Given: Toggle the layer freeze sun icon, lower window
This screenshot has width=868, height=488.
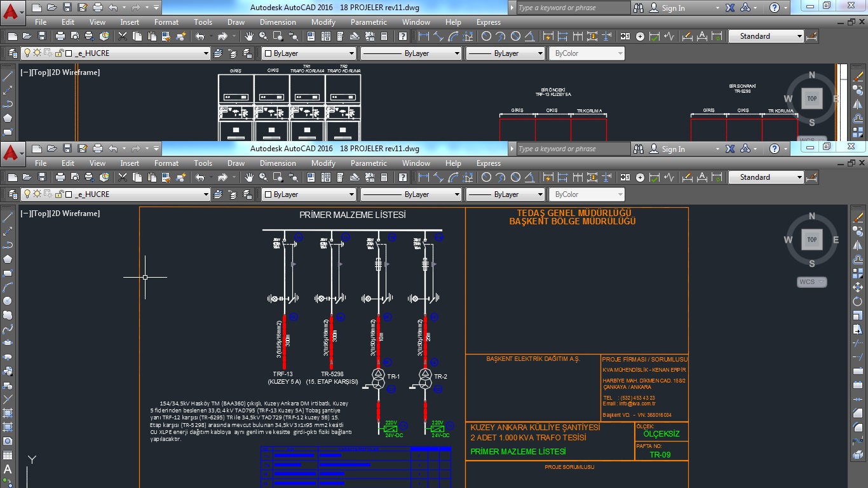Looking at the screenshot, I should (37, 194).
